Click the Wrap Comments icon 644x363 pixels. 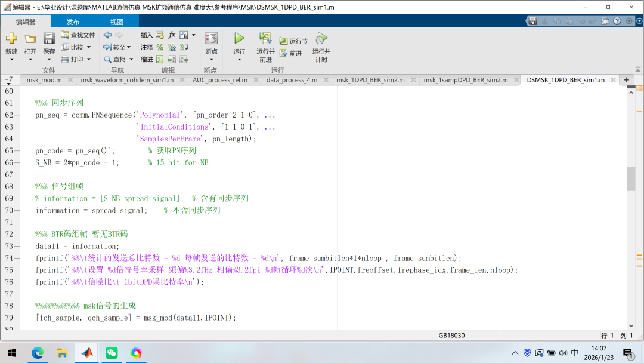184,47
